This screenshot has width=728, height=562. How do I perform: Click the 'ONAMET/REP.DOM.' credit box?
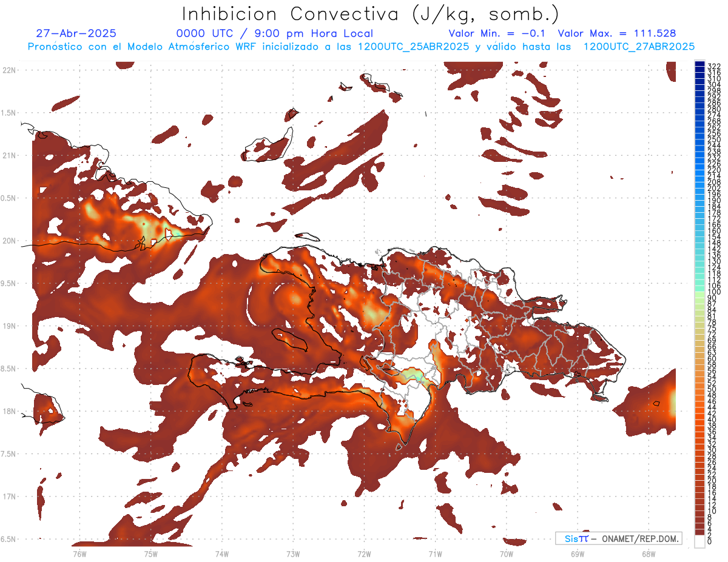click(x=619, y=538)
